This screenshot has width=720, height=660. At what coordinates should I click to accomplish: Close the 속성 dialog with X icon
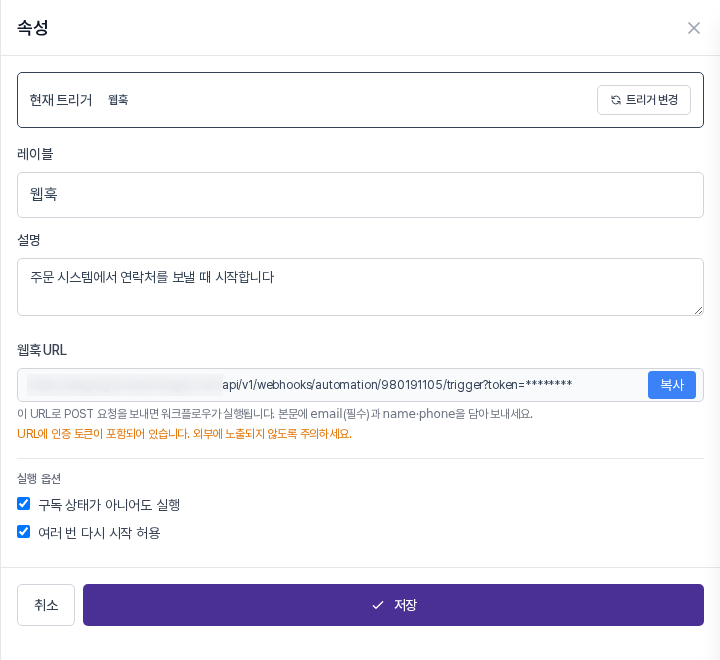click(693, 28)
